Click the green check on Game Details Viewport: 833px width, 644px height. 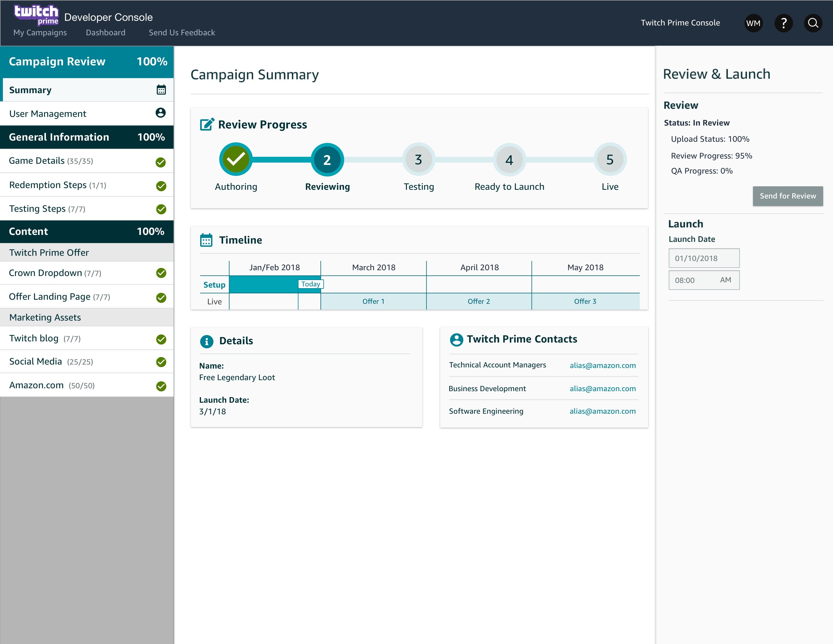[x=161, y=162]
